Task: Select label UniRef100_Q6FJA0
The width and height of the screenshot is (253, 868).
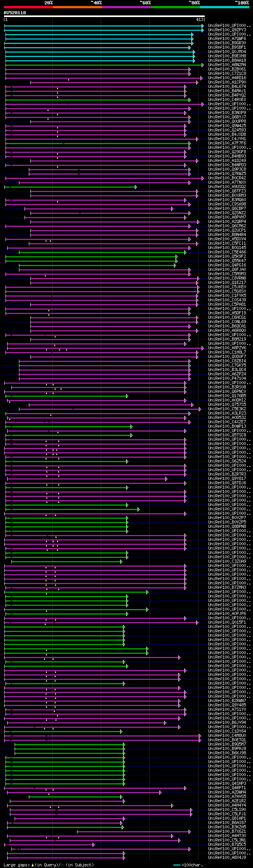Action: click(227, 269)
